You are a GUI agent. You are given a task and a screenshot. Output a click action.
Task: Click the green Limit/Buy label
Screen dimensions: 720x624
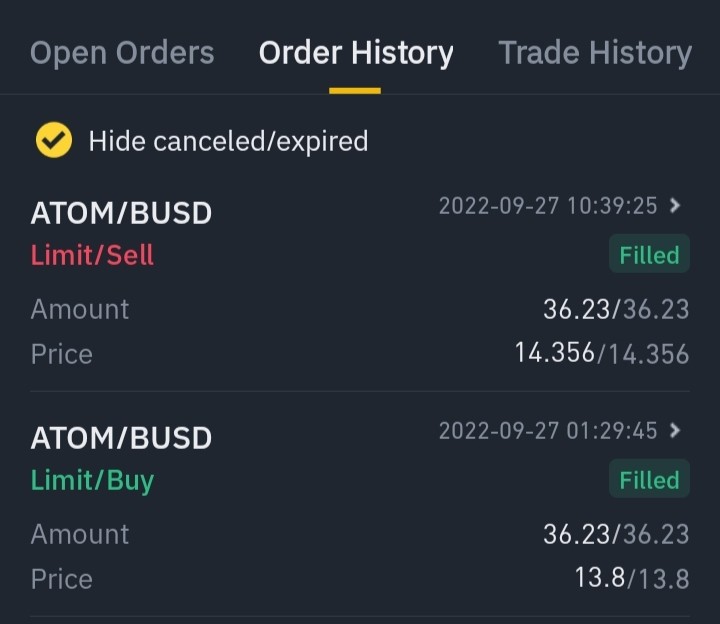pos(92,481)
